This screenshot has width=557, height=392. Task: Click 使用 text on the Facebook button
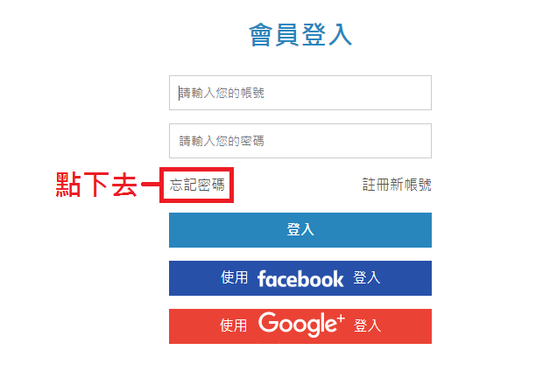[234, 277]
